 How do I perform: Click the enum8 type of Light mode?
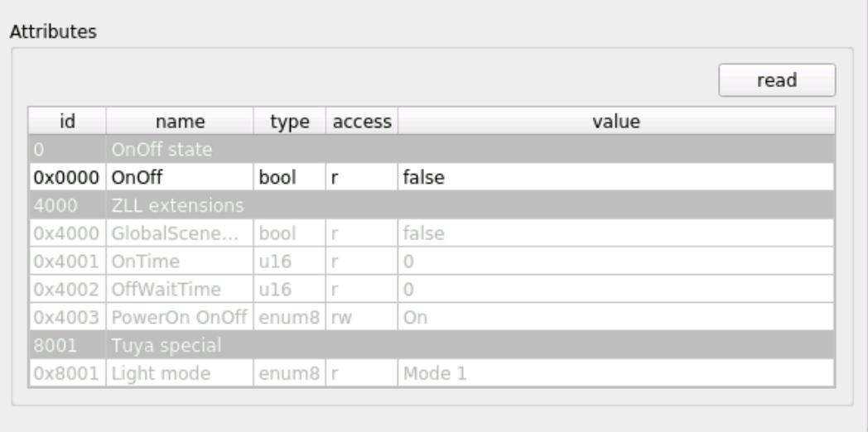pos(290,373)
